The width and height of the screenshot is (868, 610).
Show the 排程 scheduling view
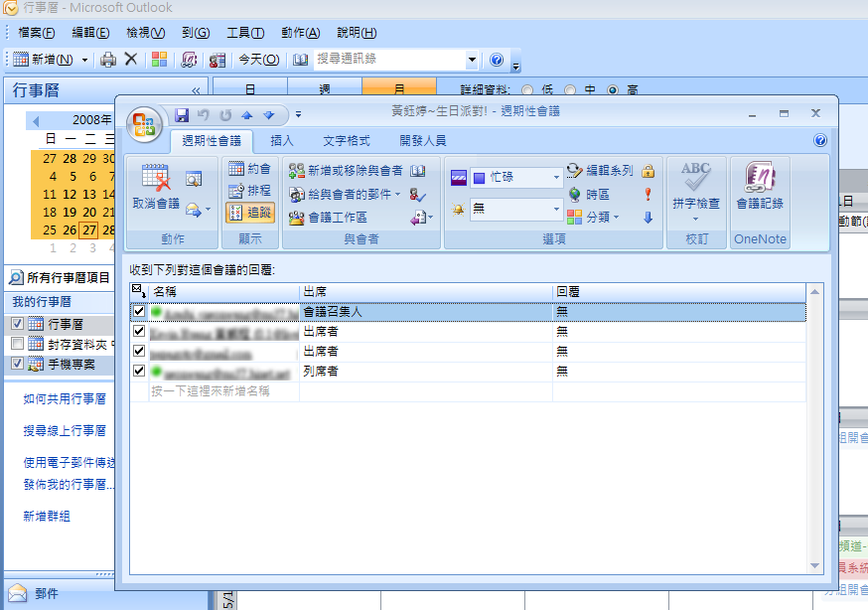250,191
